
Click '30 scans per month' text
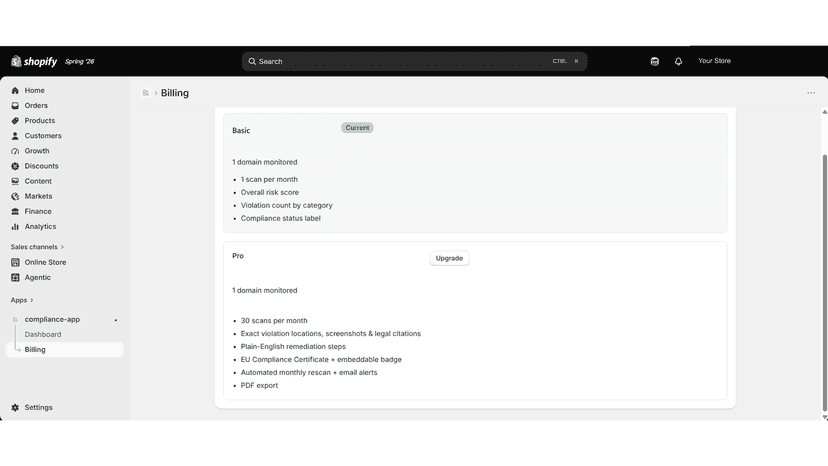[274, 321]
